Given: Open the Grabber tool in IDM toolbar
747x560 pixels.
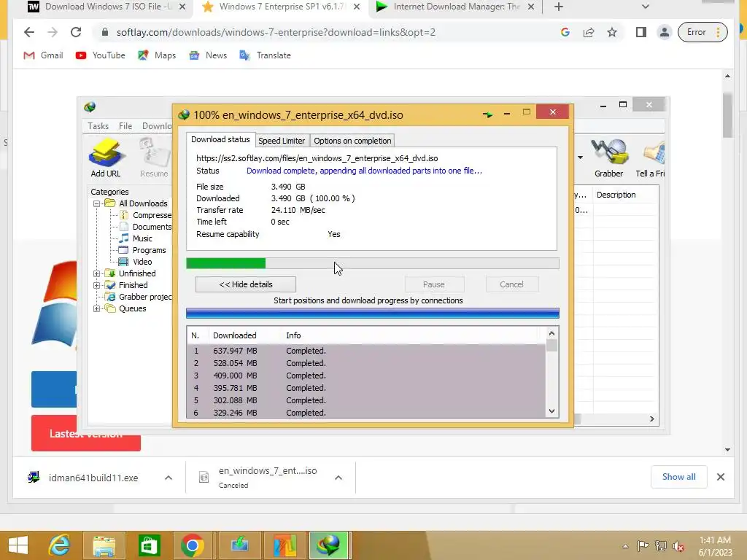Looking at the screenshot, I should click(609, 157).
